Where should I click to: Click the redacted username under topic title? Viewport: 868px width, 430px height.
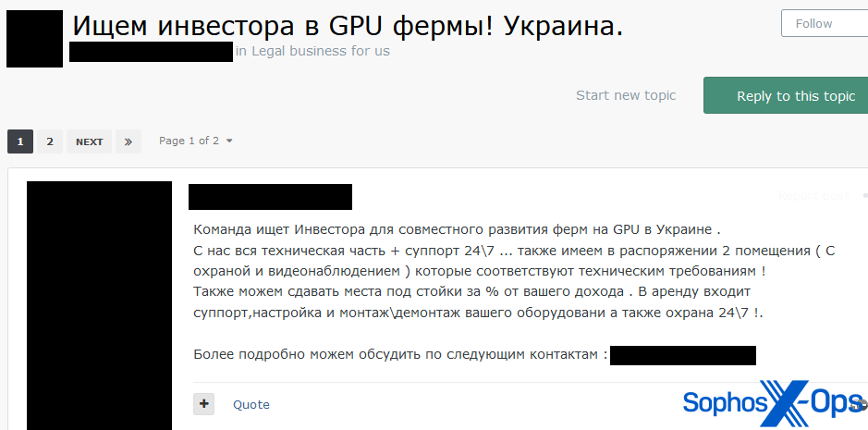[151, 52]
